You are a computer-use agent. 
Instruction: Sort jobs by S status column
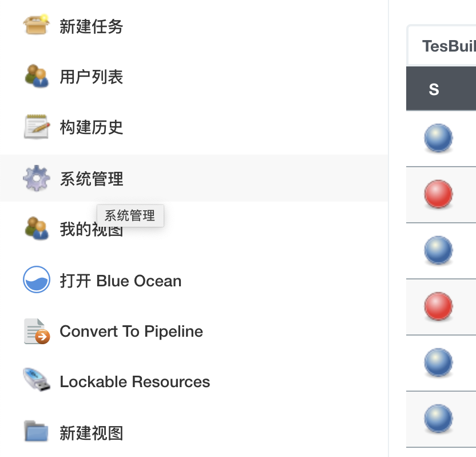434,89
